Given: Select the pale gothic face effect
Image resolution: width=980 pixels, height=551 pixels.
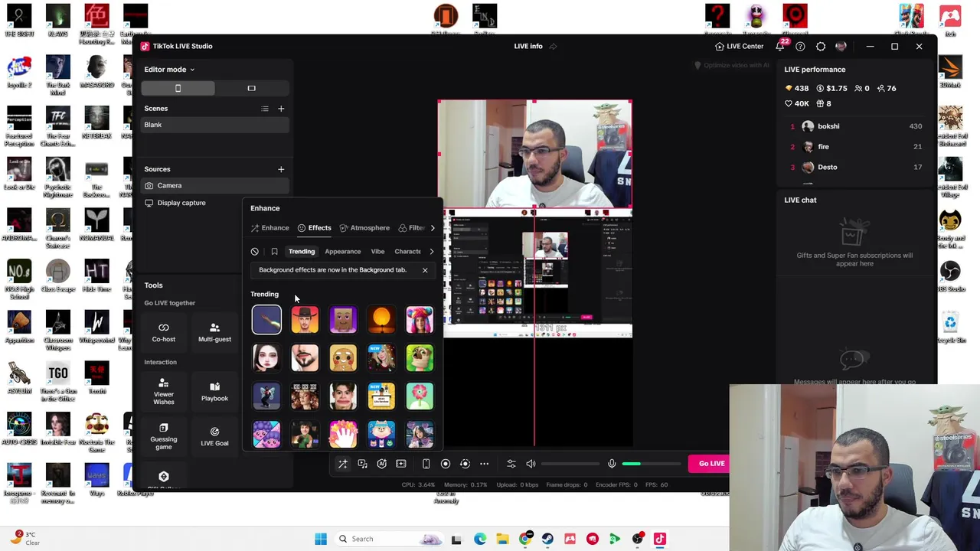Looking at the screenshot, I should click(266, 358).
